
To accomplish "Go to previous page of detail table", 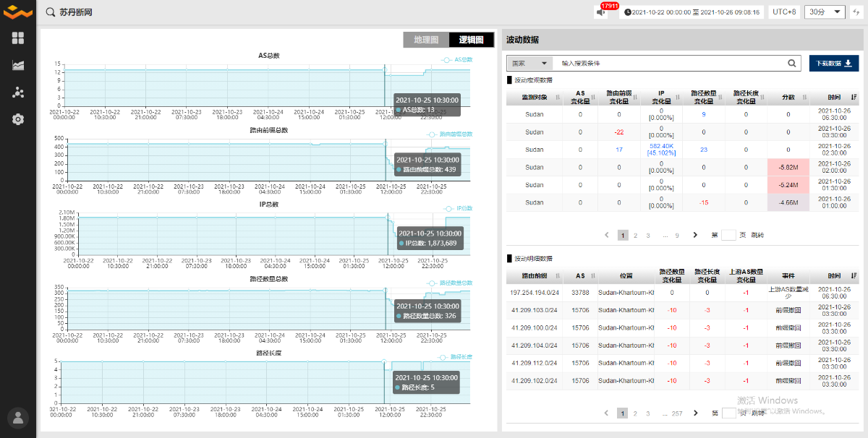I will pyautogui.click(x=606, y=413).
